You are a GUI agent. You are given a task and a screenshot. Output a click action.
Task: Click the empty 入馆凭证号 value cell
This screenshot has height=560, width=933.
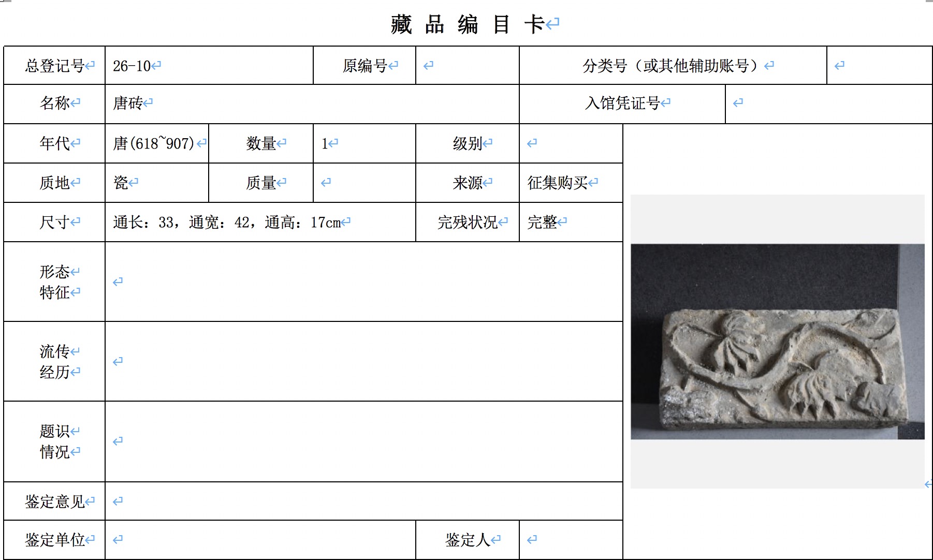click(829, 104)
